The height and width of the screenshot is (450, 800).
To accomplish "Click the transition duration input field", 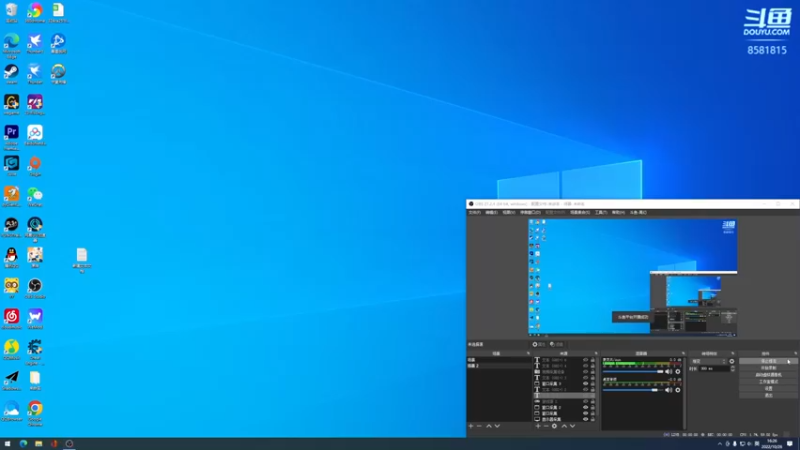I will click(x=714, y=368).
